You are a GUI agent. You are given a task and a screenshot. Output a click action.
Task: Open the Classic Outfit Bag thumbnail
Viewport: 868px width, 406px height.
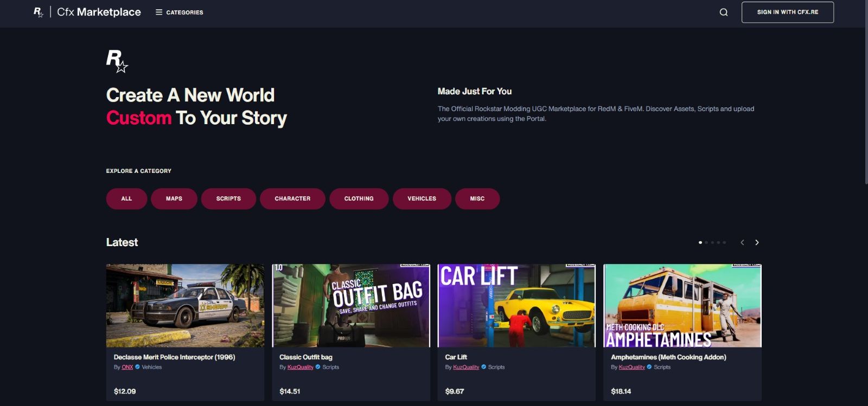[x=351, y=305]
